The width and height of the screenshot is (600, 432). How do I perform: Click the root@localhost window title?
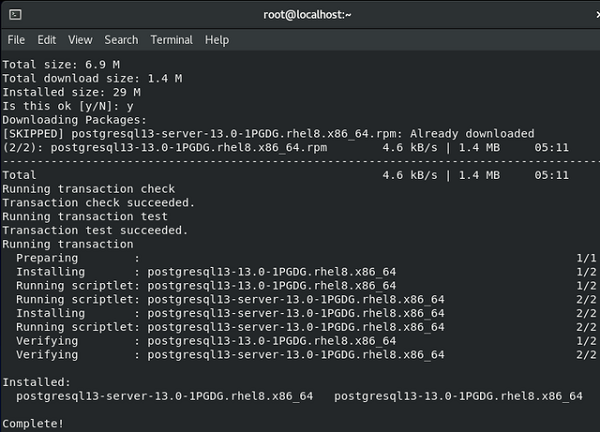click(307, 15)
